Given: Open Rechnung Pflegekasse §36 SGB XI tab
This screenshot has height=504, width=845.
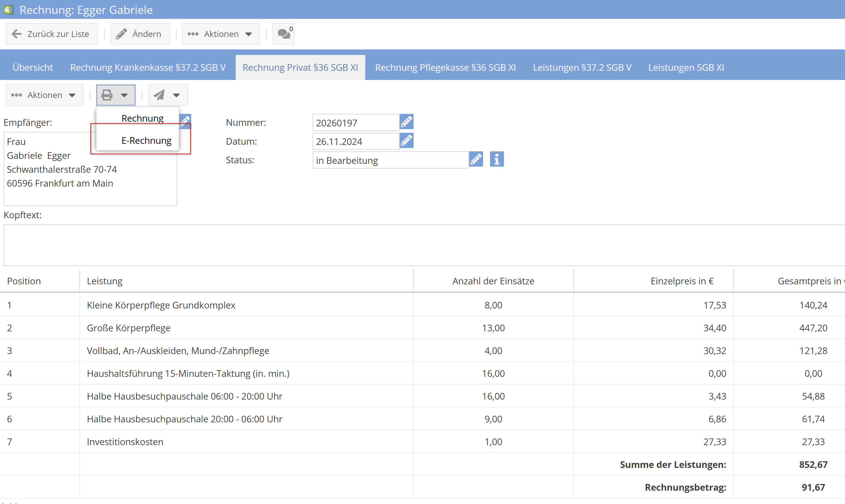Looking at the screenshot, I should tap(445, 67).
